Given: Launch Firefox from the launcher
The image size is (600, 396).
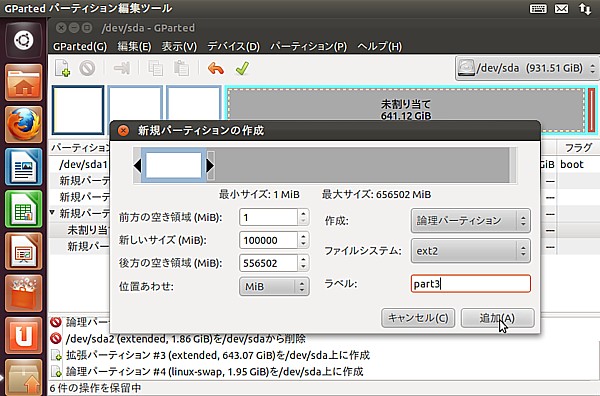Looking at the screenshot, I should (24, 125).
